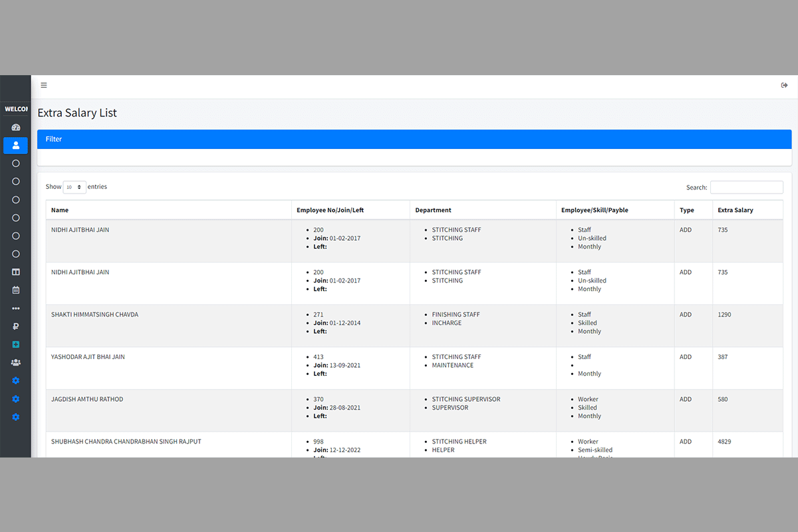The image size is (798, 532).
Task: Sort by the Department column header
Action: coord(483,210)
